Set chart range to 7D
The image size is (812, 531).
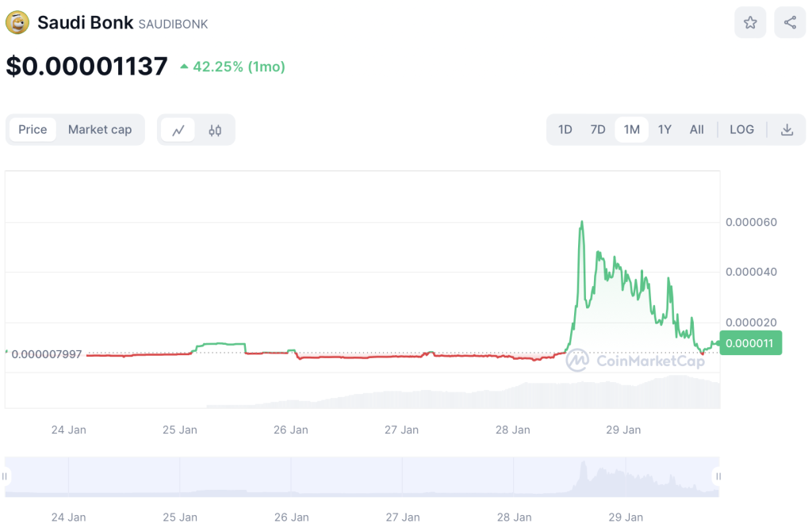coord(598,130)
